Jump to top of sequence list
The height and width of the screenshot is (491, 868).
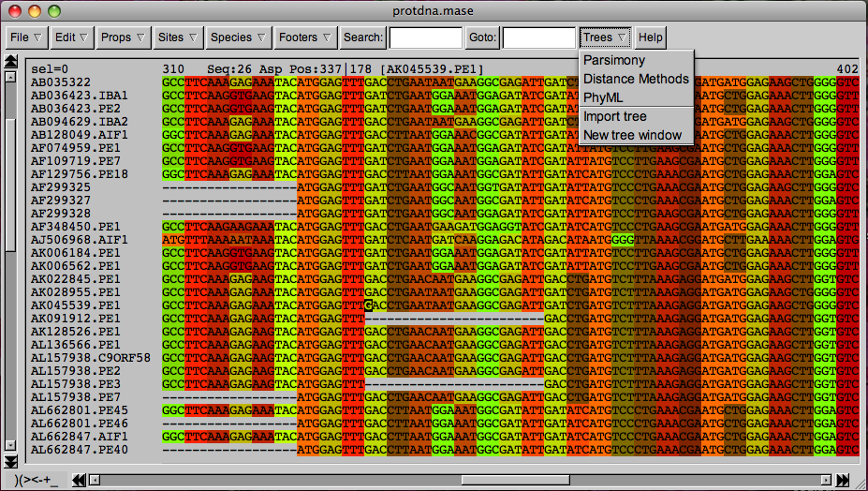[11, 62]
